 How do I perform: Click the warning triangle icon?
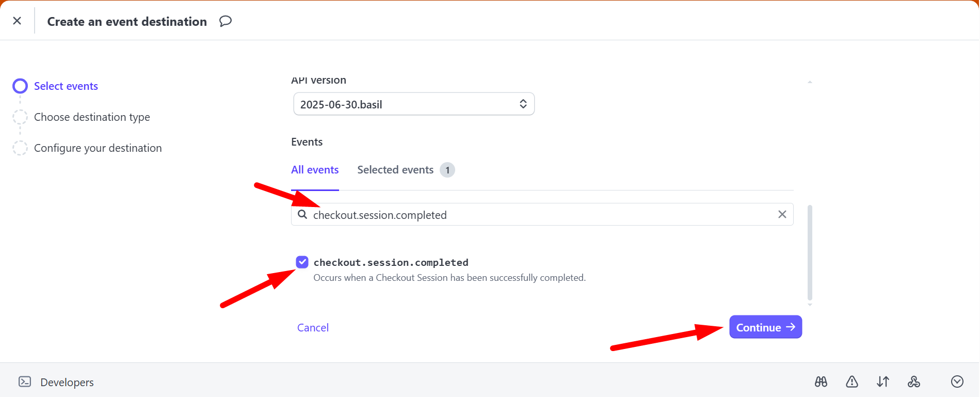pos(852,382)
